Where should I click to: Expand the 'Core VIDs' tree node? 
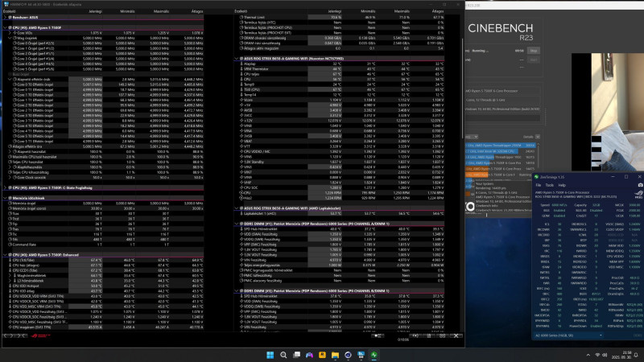pyautogui.click(x=10, y=33)
